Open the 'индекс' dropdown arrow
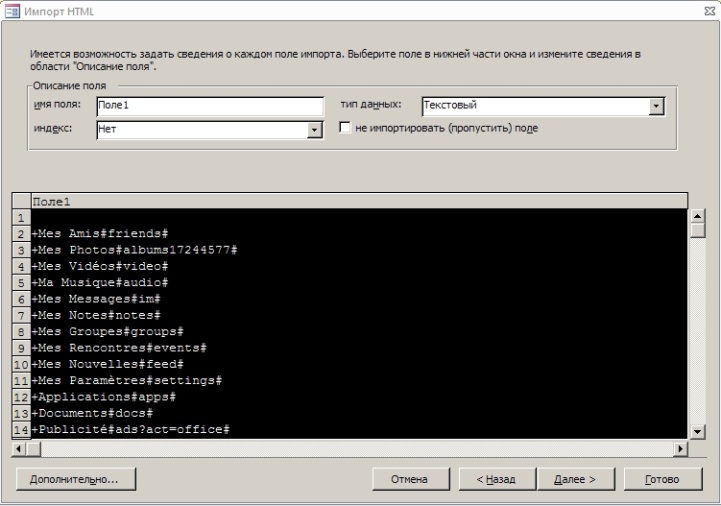The image size is (721, 506). (314, 130)
